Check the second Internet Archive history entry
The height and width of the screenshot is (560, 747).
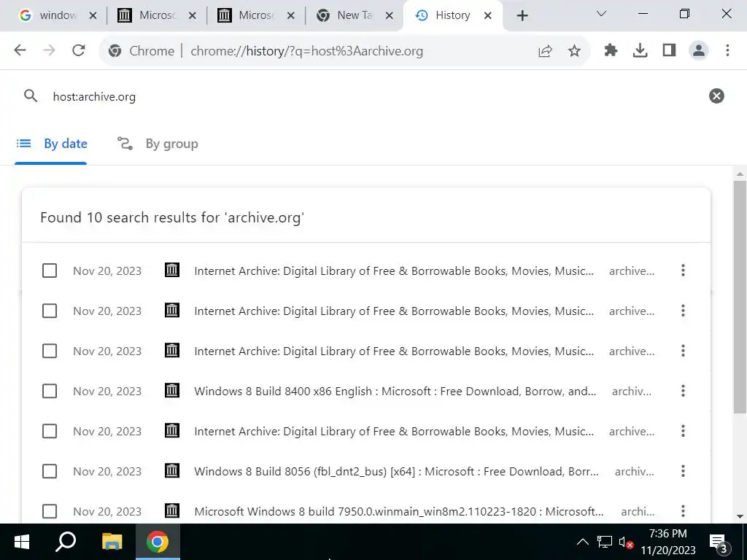(x=50, y=311)
